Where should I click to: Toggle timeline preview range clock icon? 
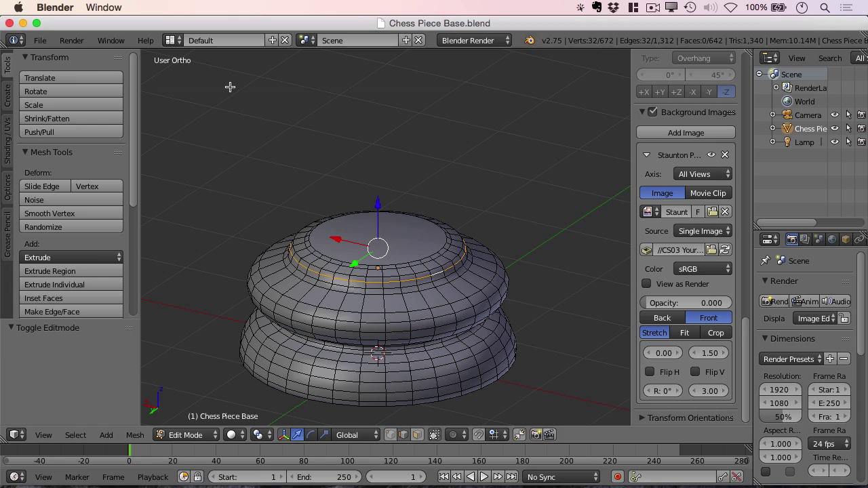point(184,476)
